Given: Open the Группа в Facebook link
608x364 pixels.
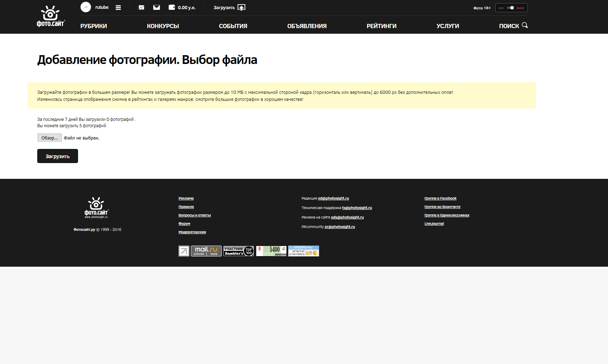Looking at the screenshot, I should tap(440, 199).
